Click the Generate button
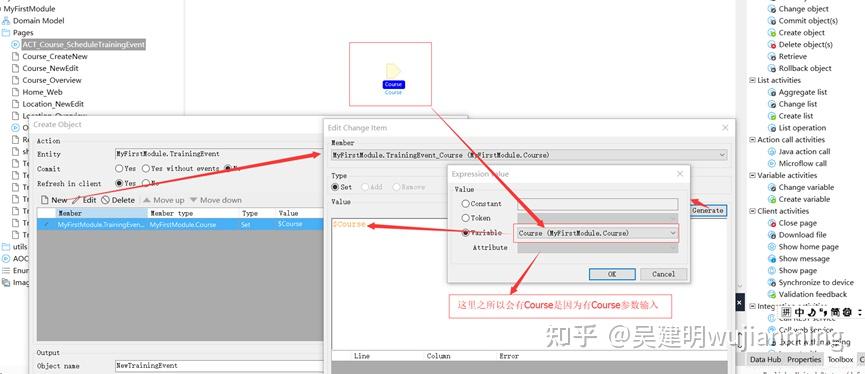 (x=707, y=211)
